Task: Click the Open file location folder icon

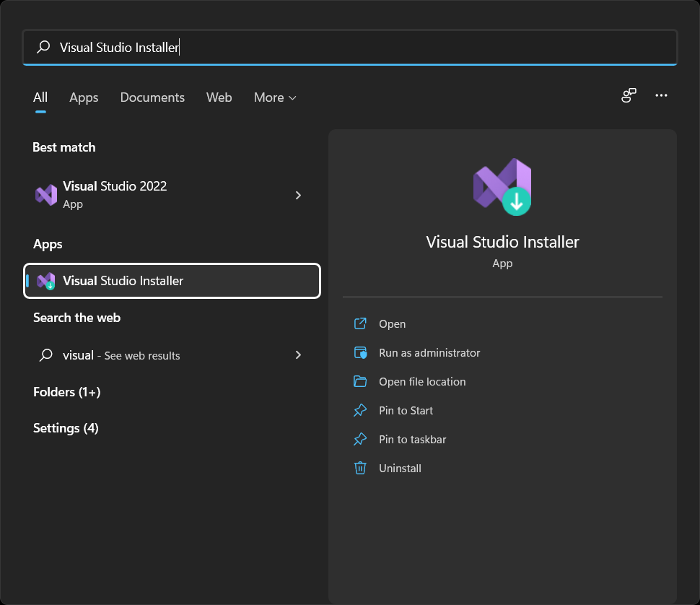Action: pyautogui.click(x=360, y=382)
